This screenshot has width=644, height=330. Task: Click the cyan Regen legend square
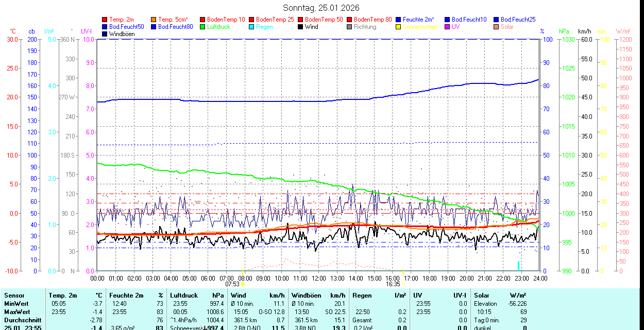coord(251,27)
